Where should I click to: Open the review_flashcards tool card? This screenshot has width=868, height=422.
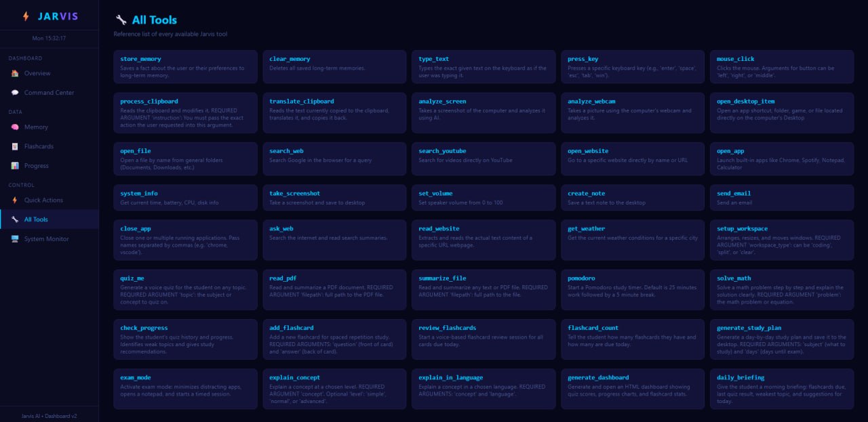pyautogui.click(x=484, y=339)
